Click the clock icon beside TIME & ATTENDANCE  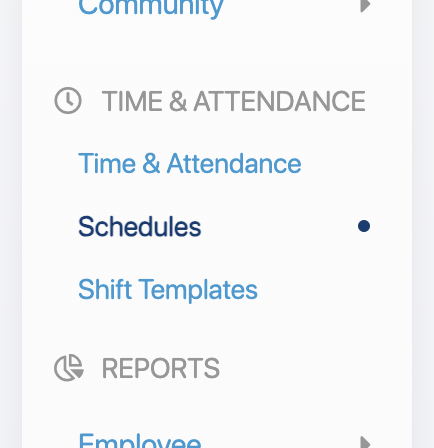pyautogui.click(x=68, y=101)
